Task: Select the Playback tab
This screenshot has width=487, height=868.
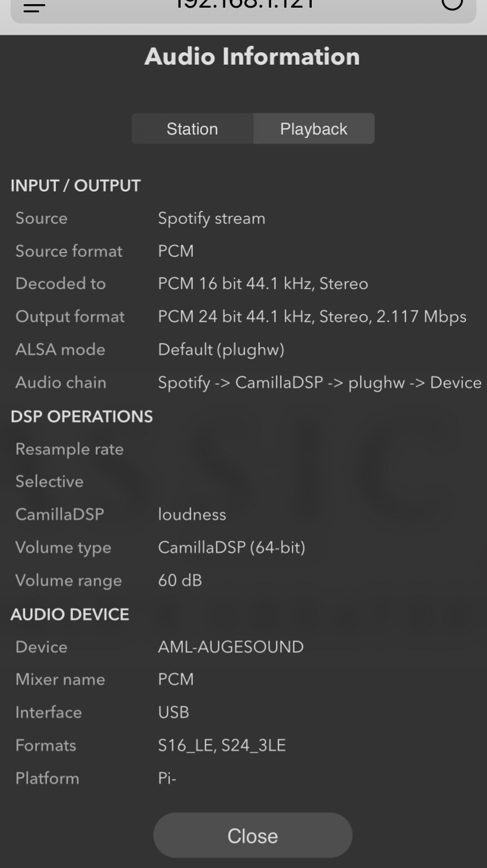Action: 313,129
